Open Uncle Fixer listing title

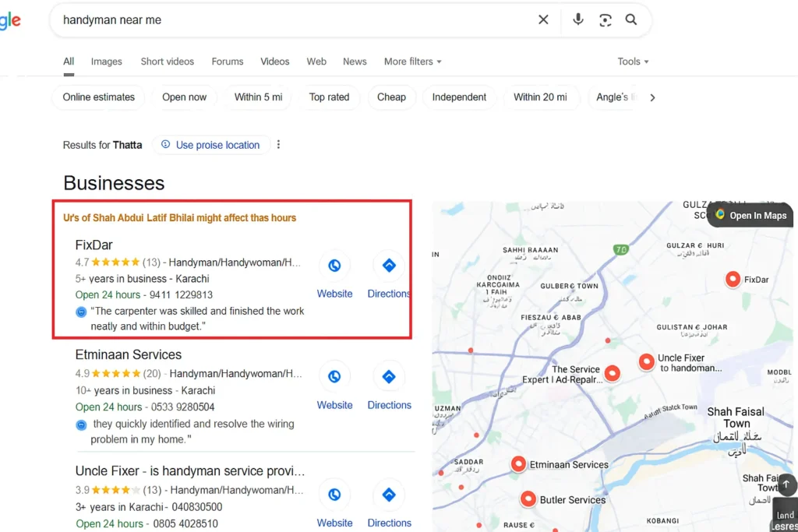tap(190, 471)
